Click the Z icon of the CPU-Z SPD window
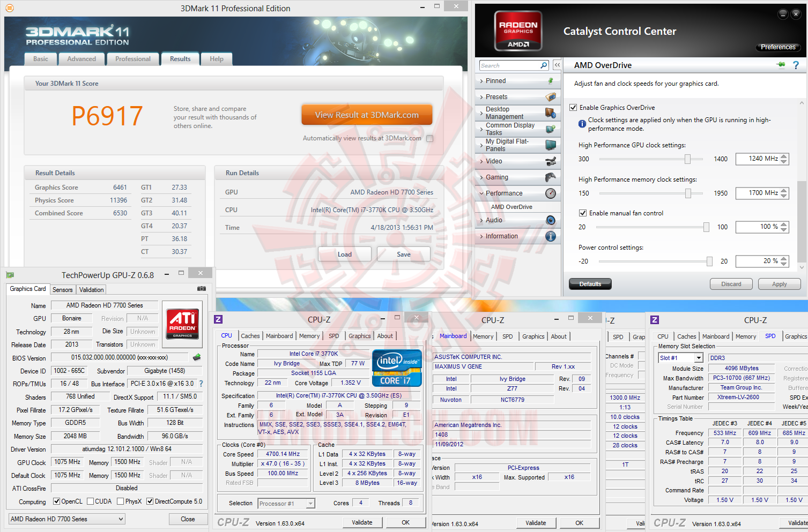 coord(655,320)
